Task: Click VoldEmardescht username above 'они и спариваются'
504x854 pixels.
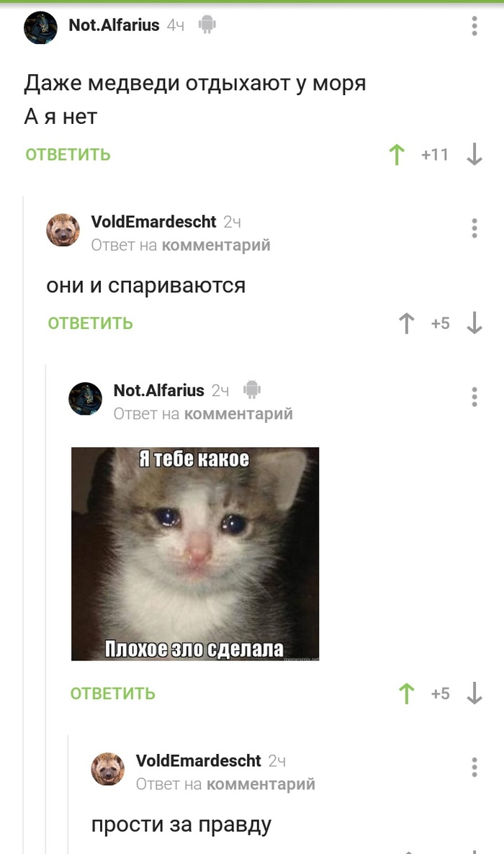Action: (x=153, y=222)
